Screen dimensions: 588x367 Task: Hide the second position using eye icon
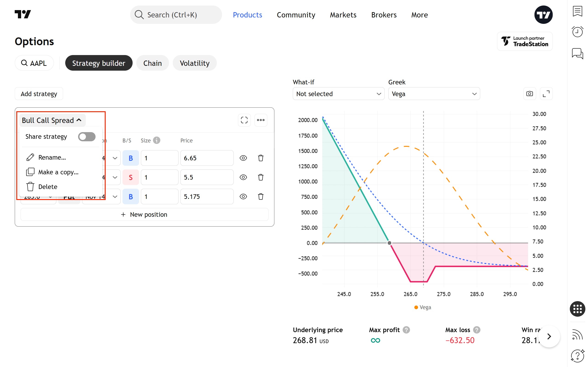(x=243, y=178)
